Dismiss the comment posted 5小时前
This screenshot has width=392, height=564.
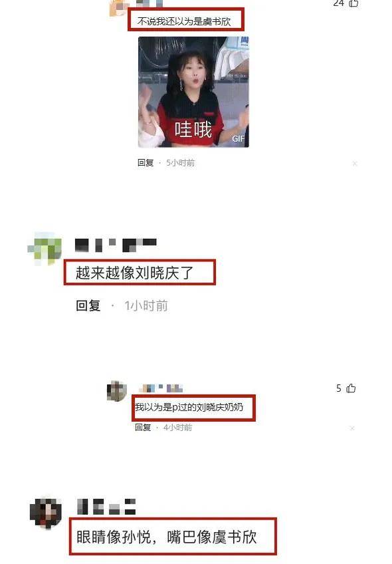355,164
